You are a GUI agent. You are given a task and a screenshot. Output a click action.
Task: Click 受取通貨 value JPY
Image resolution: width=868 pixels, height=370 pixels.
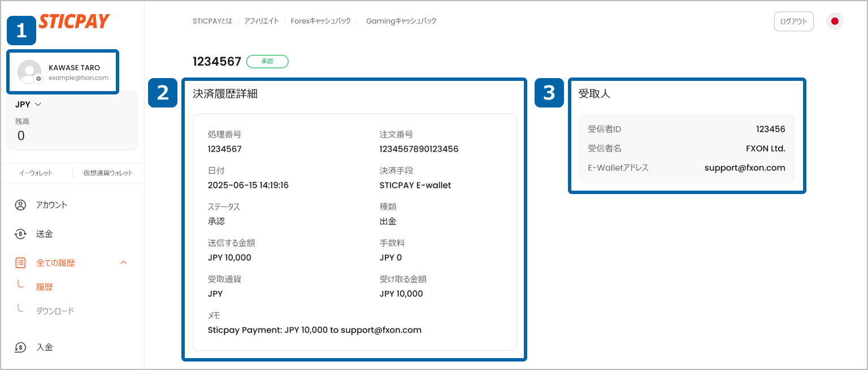tap(215, 294)
